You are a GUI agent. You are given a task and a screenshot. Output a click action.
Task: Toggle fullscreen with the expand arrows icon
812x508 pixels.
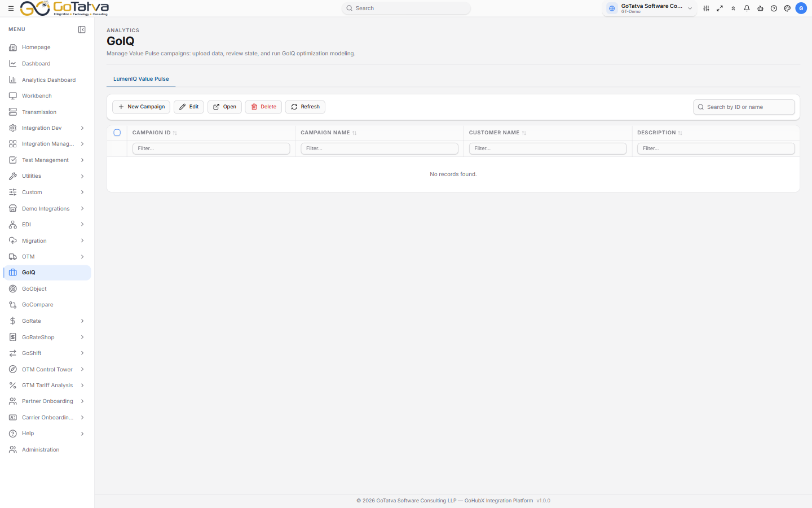(720, 8)
